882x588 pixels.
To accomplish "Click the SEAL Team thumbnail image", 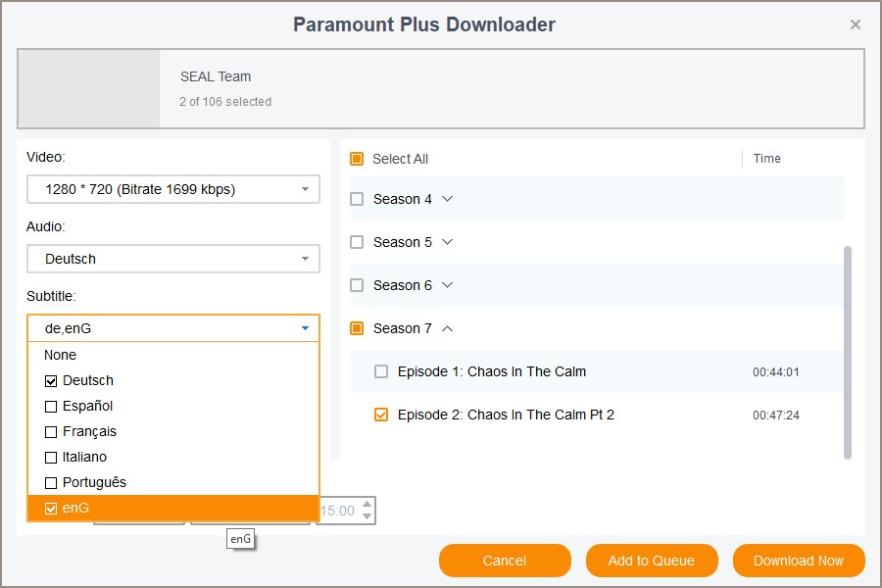I will click(89, 89).
